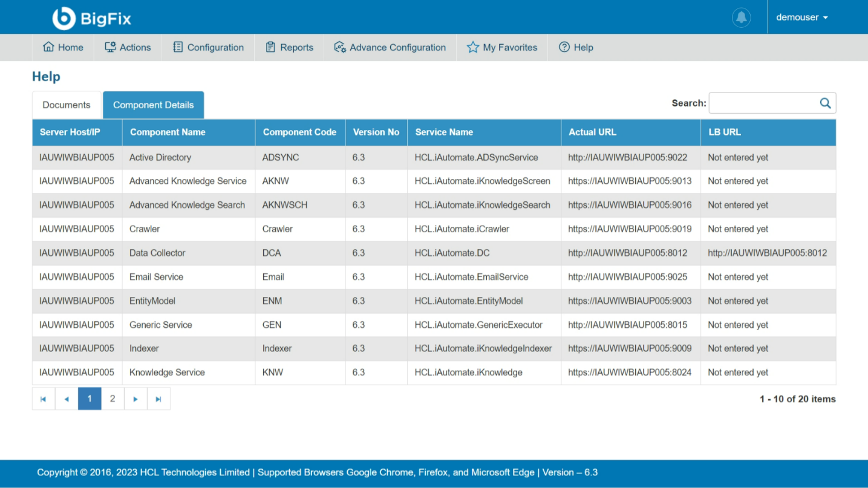This screenshot has height=488, width=868.
Task: Switch to the Documents tab
Action: pyautogui.click(x=67, y=105)
